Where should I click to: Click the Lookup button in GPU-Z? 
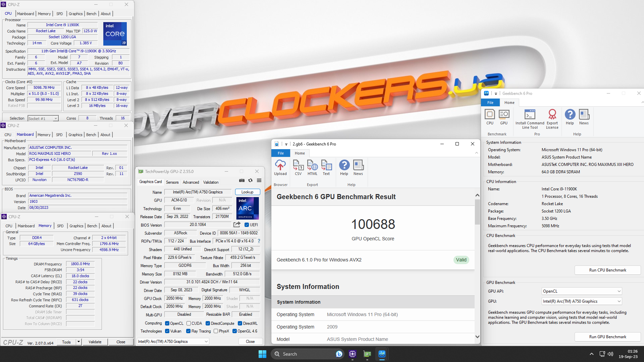pyautogui.click(x=247, y=192)
